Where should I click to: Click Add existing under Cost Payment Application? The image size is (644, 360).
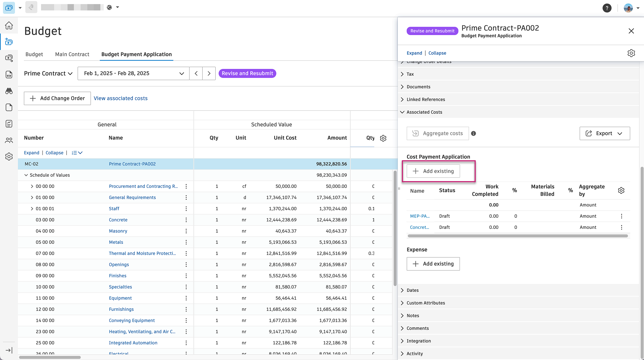[x=433, y=171]
